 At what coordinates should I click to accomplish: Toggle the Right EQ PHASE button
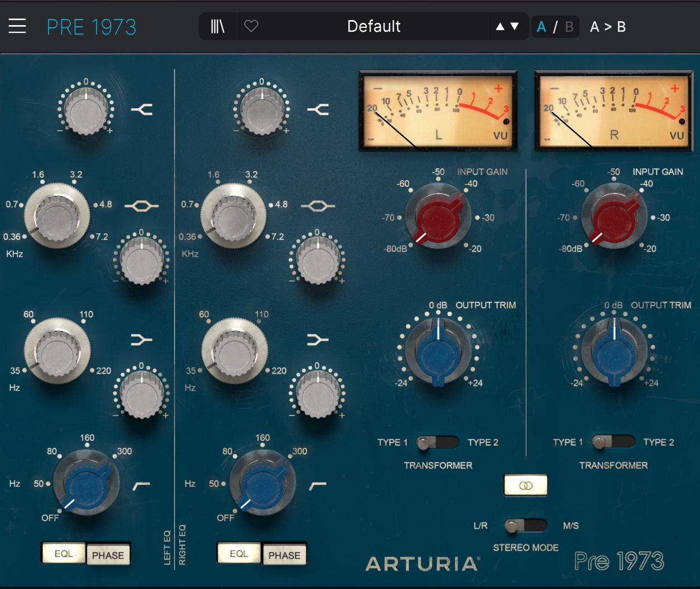coord(284,554)
